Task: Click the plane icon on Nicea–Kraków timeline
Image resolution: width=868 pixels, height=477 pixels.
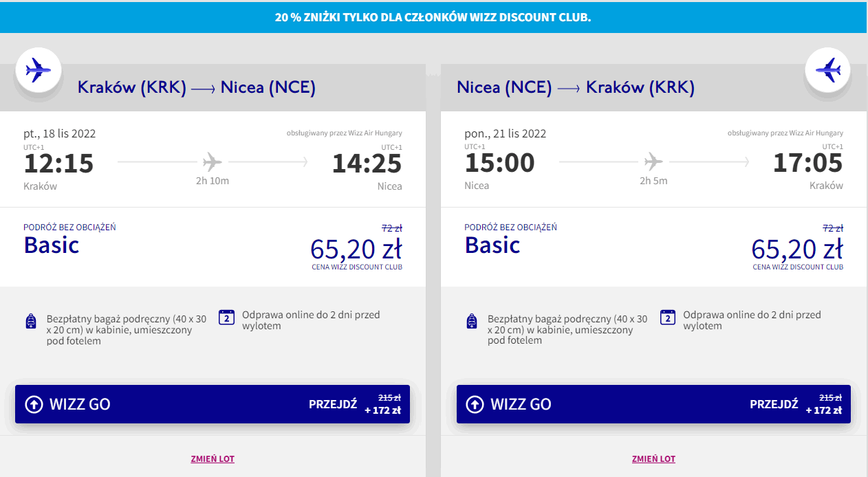Action: [x=653, y=162]
